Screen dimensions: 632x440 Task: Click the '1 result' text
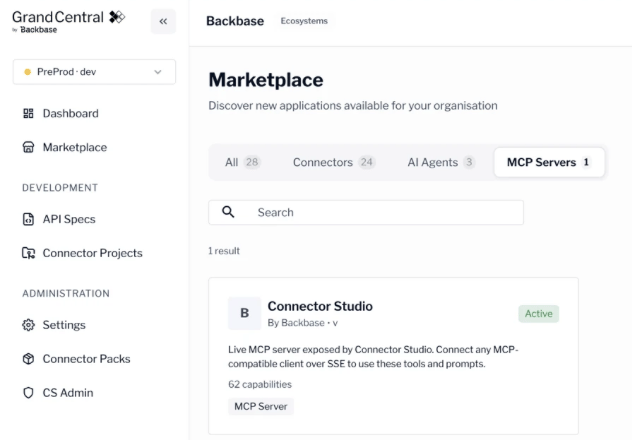click(x=224, y=251)
